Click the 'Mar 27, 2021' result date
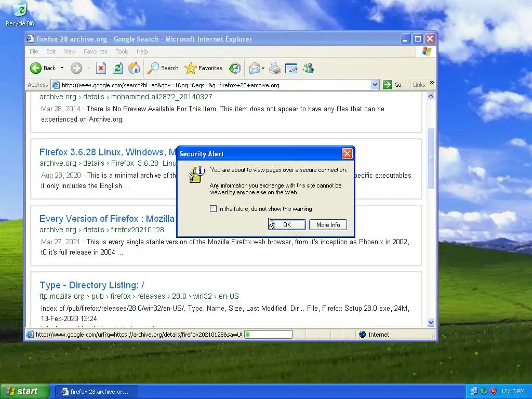 (60, 242)
